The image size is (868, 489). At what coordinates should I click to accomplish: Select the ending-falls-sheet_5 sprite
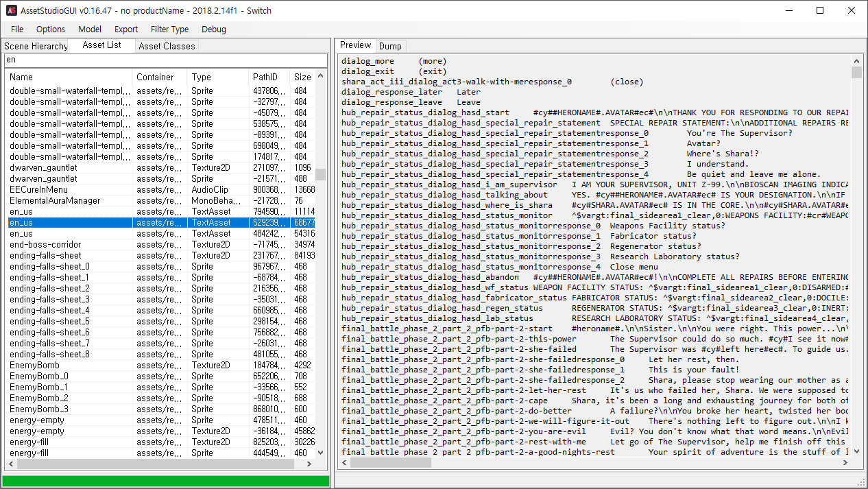160,321
